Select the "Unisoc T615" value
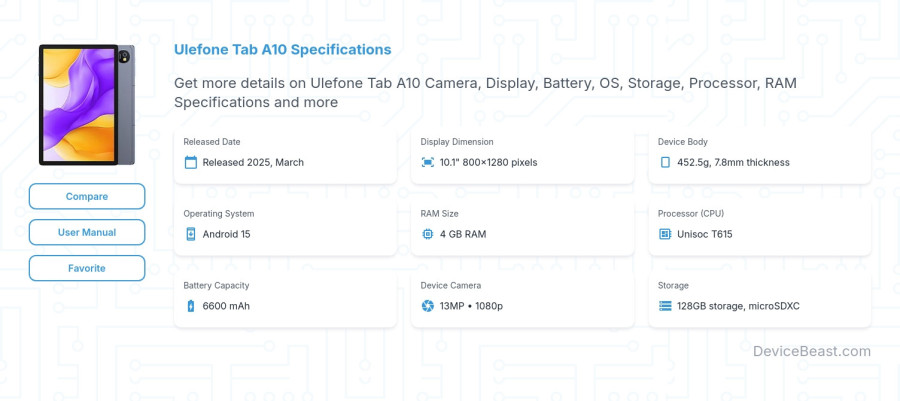This screenshot has width=900, height=401. pyautogui.click(x=704, y=234)
